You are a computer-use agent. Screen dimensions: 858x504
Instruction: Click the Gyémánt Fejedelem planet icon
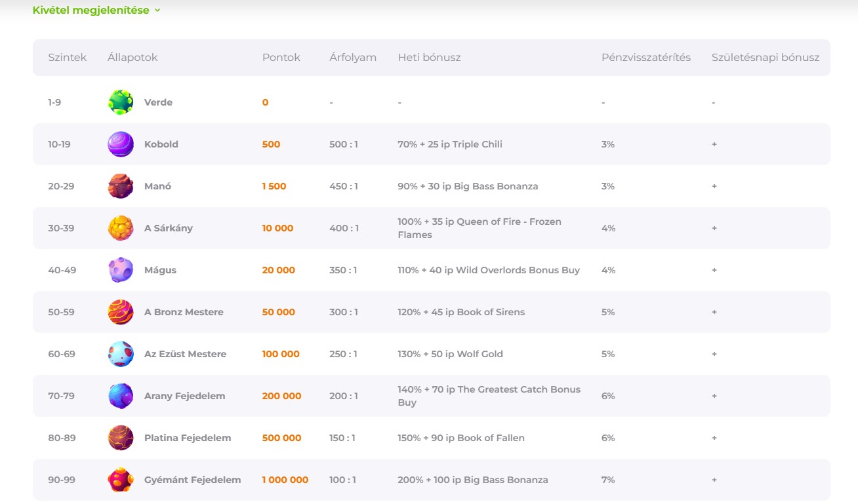pos(121,480)
